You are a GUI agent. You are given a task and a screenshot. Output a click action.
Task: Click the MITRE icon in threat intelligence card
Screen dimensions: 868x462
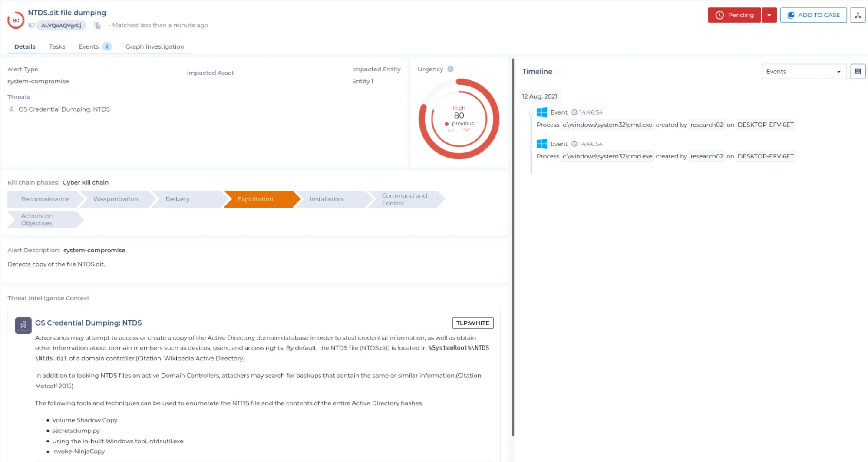[x=23, y=325]
